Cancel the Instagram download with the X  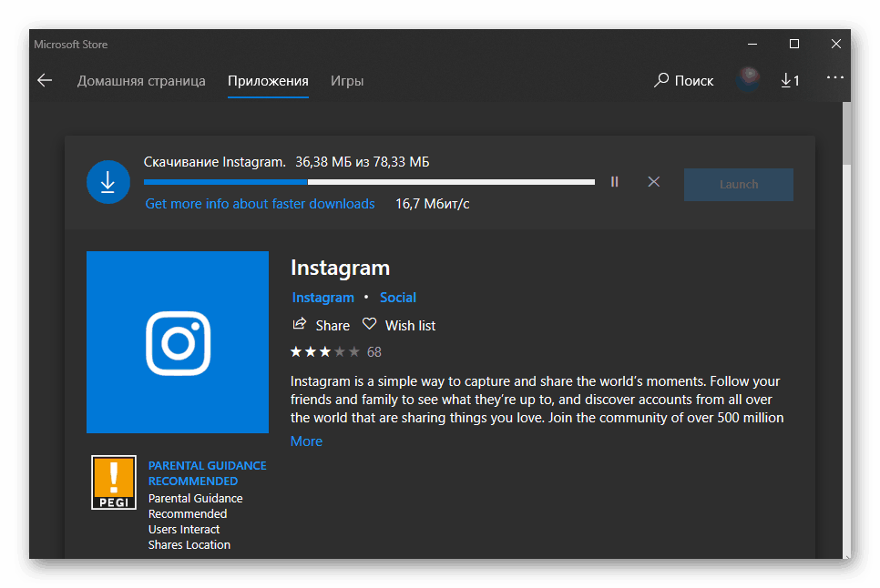pyautogui.click(x=653, y=181)
